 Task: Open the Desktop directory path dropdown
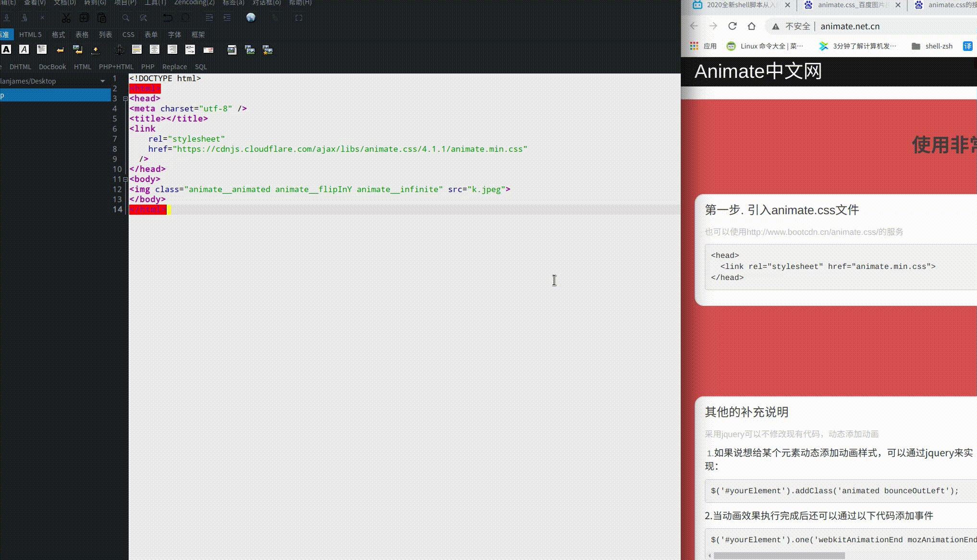click(102, 81)
